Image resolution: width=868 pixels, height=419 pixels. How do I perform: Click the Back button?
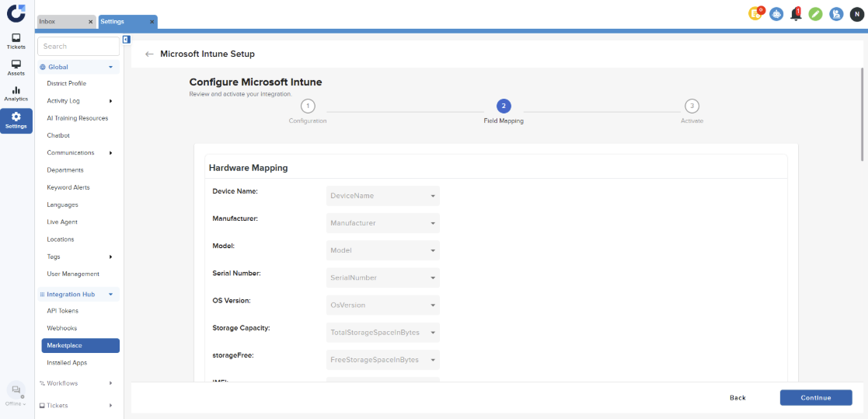coord(737,397)
